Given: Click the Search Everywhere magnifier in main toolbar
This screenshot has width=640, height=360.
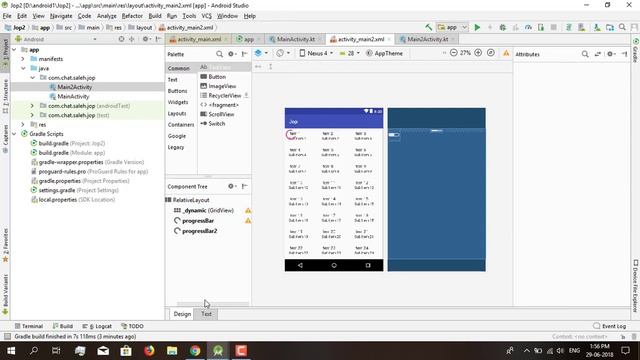Looking at the screenshot, I should click(x=622, y=27).
